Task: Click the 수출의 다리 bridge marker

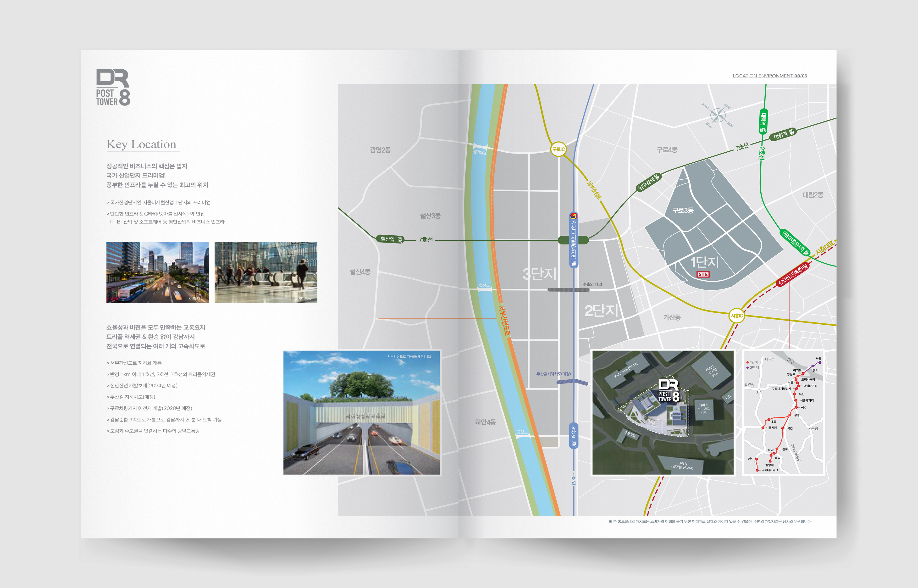Action: coord(569,289)
